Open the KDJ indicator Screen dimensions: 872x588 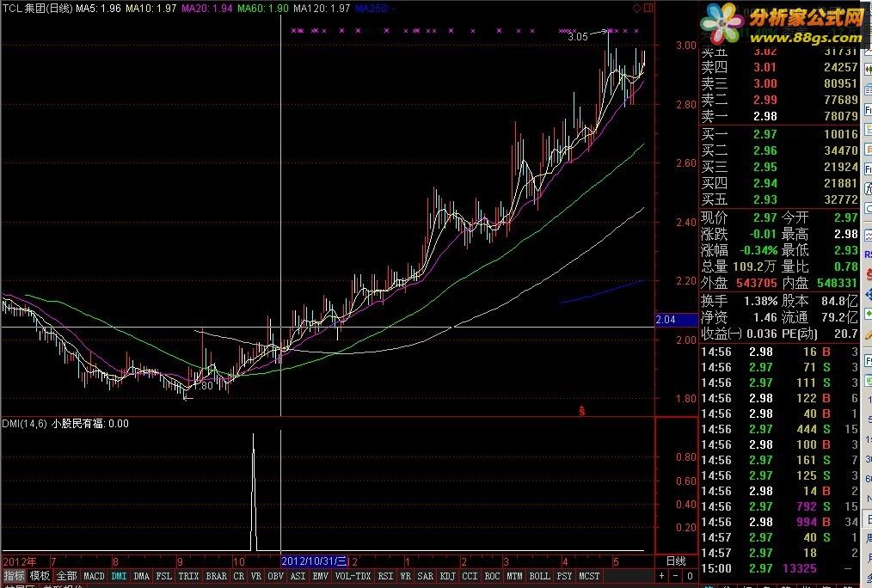tap(447, 576)
